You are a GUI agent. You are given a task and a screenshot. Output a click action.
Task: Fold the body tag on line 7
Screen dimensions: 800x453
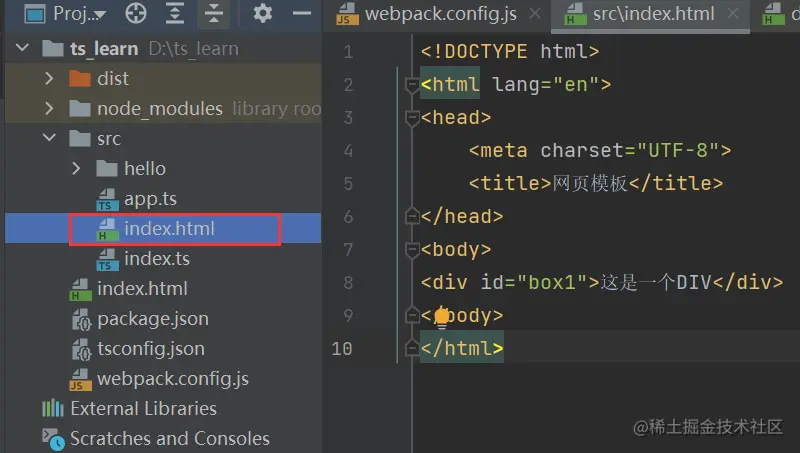pyautogui.click(x=412, y=250)
